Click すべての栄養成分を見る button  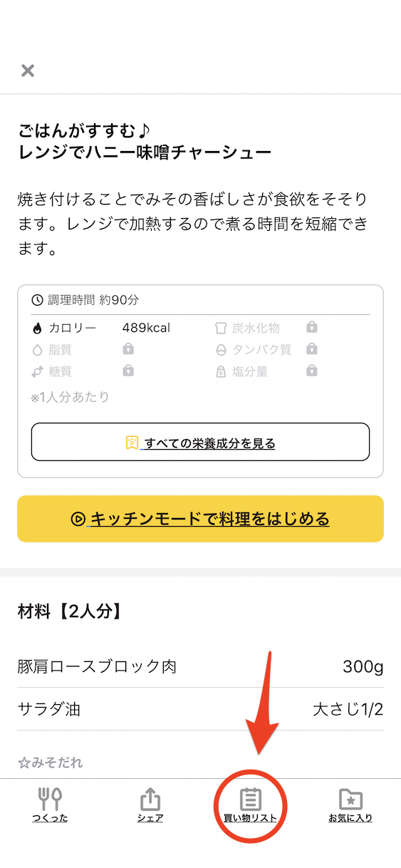[x=200, y=443]
